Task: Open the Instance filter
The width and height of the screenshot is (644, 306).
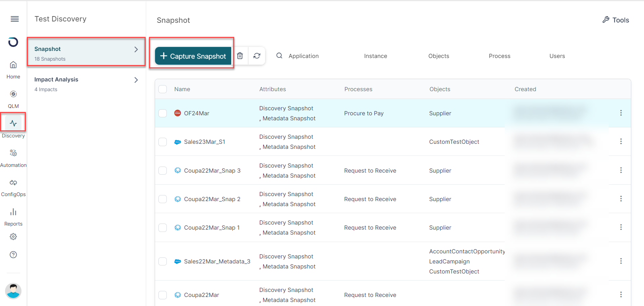Action: click(x=376, y=56)
